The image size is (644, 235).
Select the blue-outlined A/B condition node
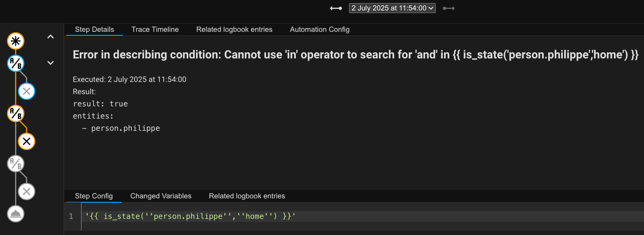click(16, 64)
